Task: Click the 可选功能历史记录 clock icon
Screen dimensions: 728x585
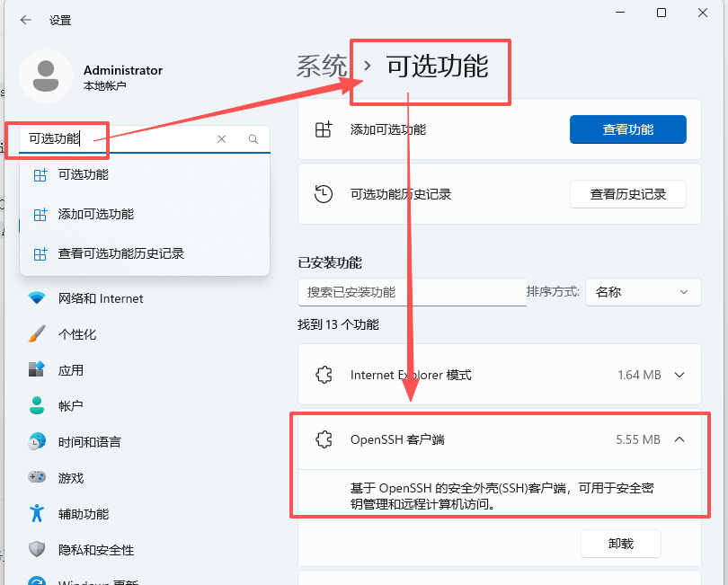Action: tap(324, 194)
